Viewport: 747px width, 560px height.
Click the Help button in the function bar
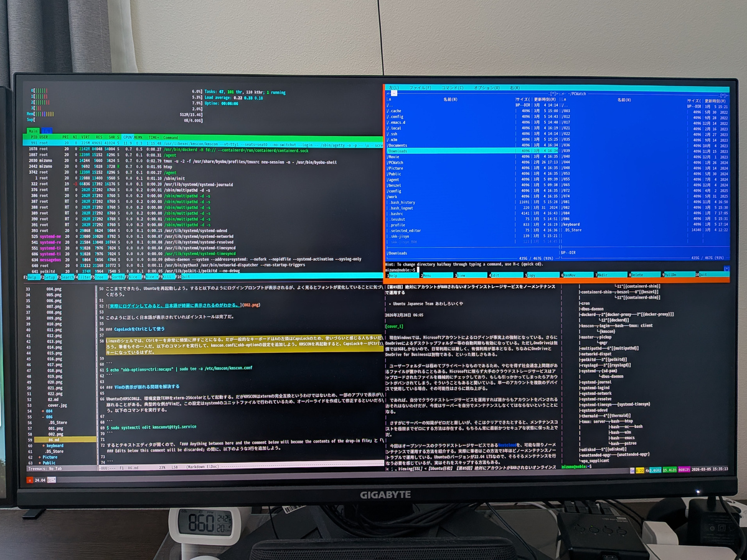391,274
